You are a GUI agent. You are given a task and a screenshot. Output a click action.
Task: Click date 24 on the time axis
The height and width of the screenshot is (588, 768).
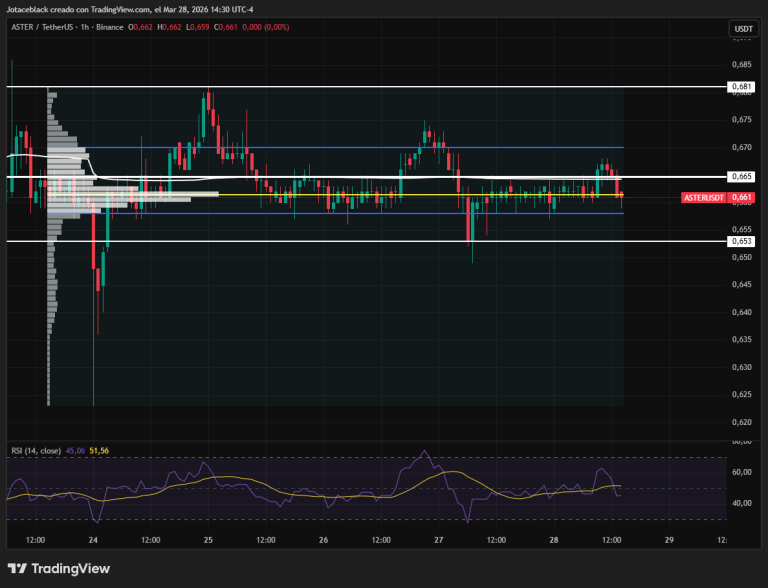[x=93, y=540]
